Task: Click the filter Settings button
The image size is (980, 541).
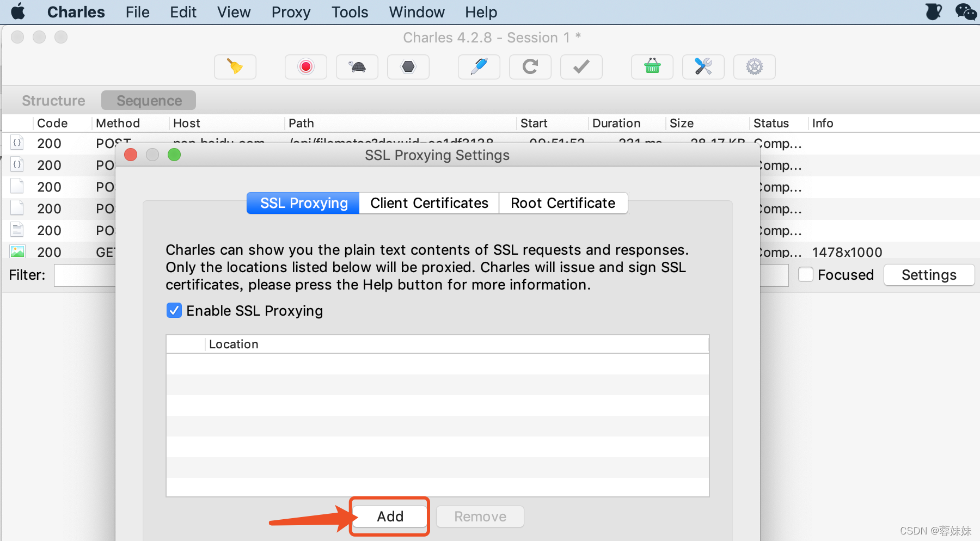Action: 929,275
